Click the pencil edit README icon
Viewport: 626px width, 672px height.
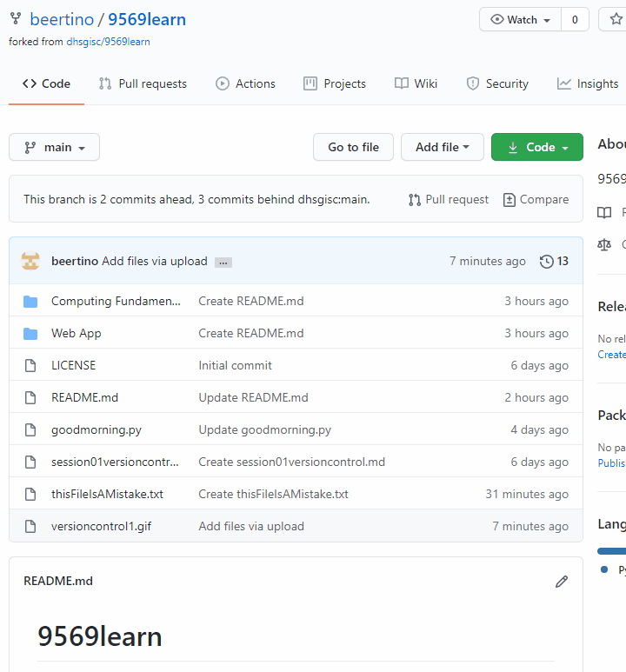pos(562,582)
